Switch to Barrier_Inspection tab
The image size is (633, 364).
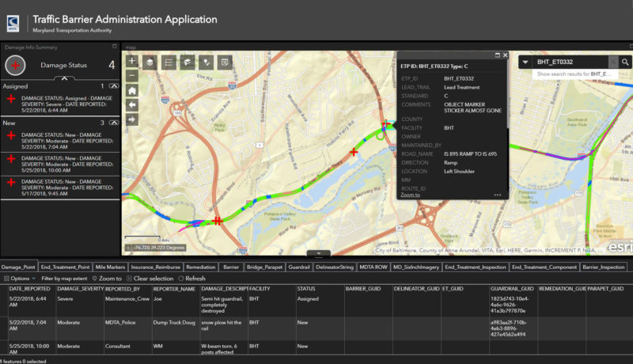pyautogui.click(x=604, y=267)
